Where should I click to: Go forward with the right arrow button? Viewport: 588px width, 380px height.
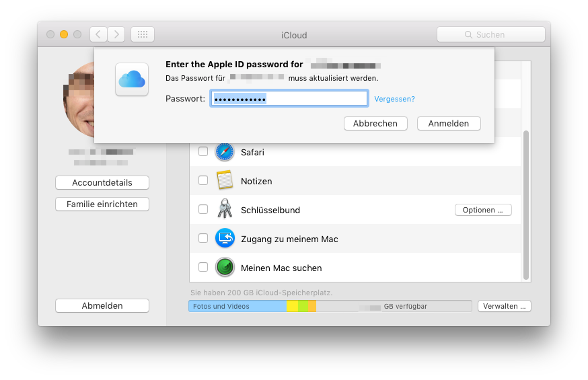click(116, 34)
